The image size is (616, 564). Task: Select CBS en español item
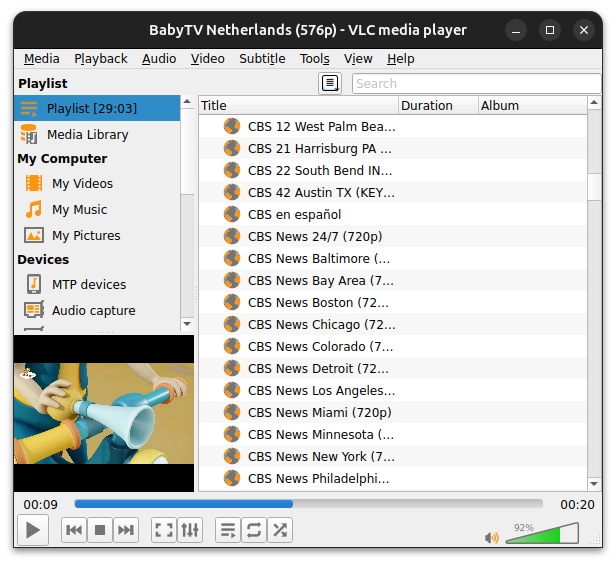point(393,214)
